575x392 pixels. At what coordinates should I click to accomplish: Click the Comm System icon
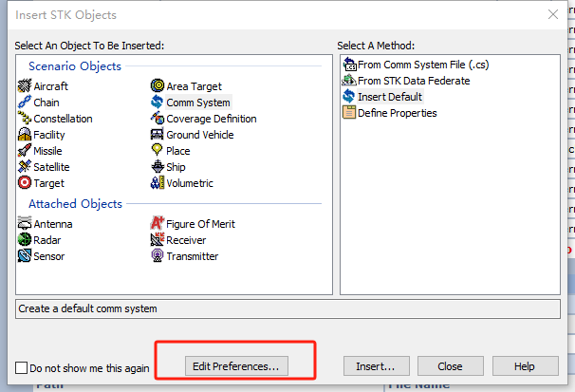tap(158, 102)
